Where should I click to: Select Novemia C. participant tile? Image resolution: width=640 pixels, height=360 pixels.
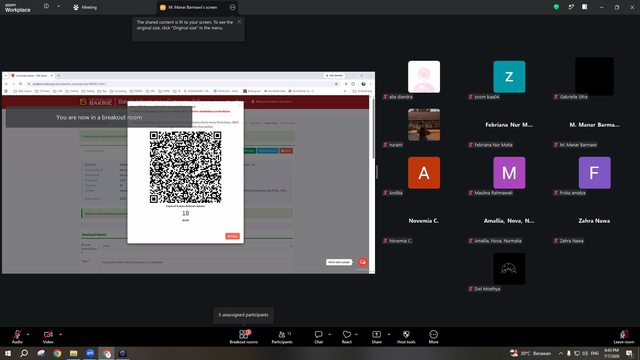click(x=424, y=221)
